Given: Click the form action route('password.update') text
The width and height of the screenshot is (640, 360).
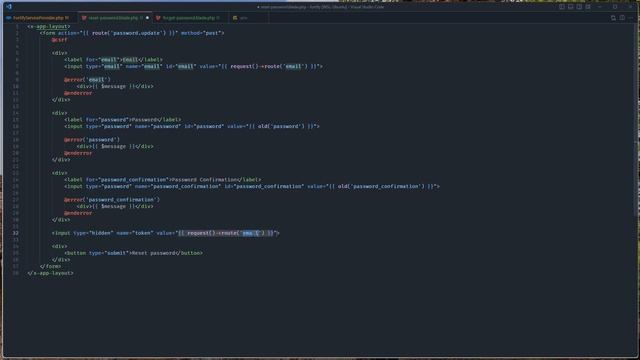Looking at the screenshot, I should click(x=129, y=33).
